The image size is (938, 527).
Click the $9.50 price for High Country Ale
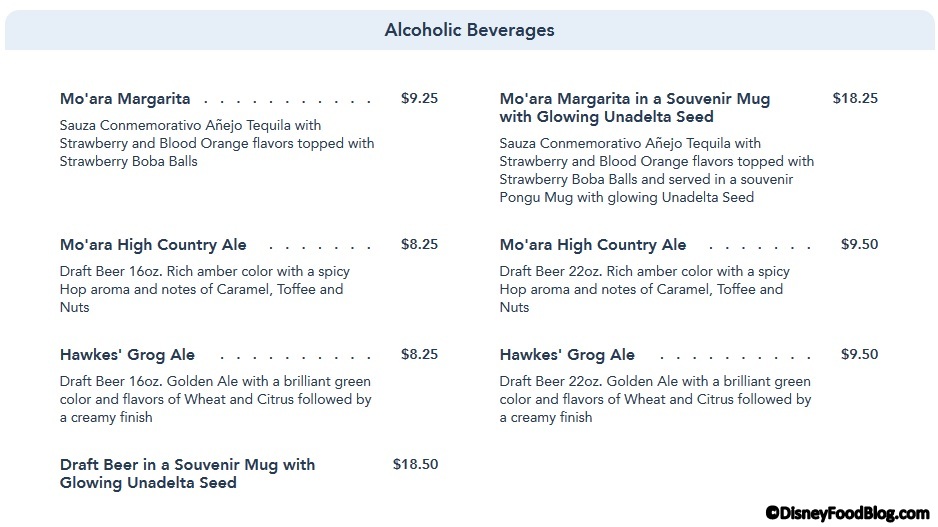859,244
